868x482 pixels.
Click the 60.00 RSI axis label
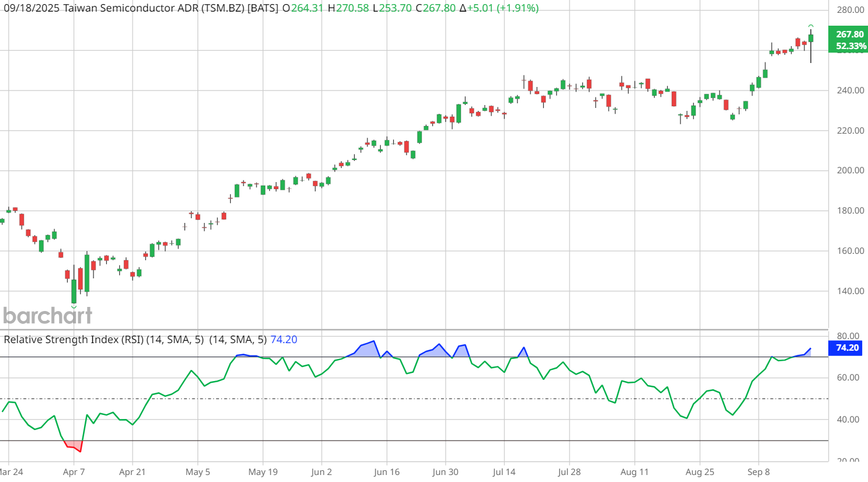point(848,378)
